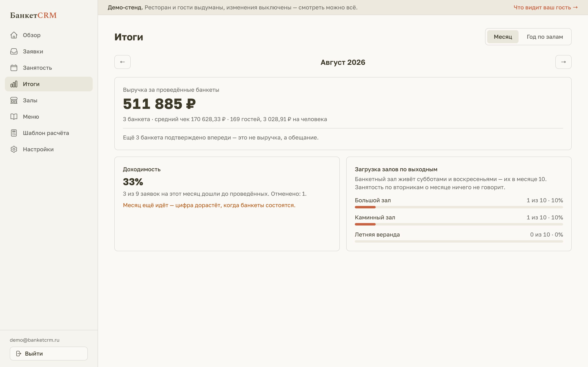Image resolution: width=588 pixels, height=367 pixels.
Task: Go to previous month with left arrow
Action: click(x=122, y=62)
